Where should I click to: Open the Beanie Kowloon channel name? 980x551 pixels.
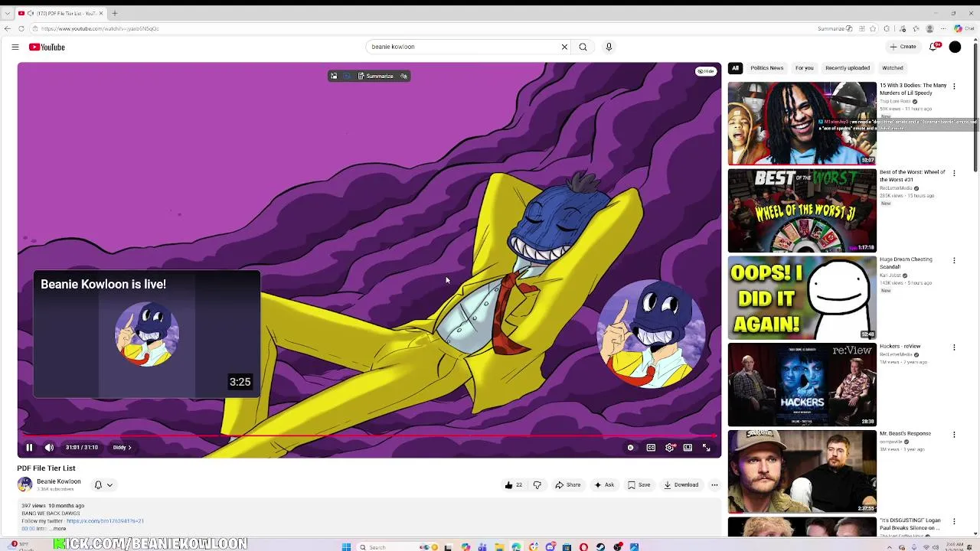[x=59, y=481]
